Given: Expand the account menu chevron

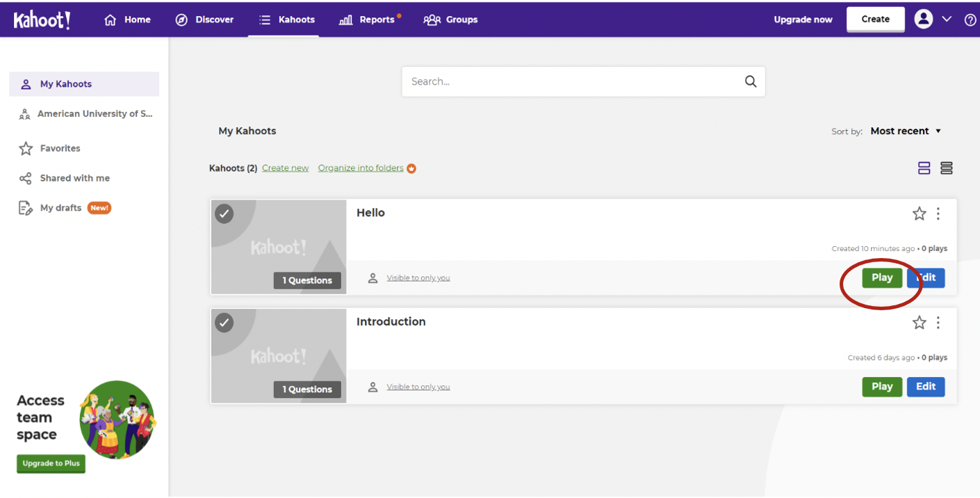Looking at the screenshot, I should click(947, 19).
